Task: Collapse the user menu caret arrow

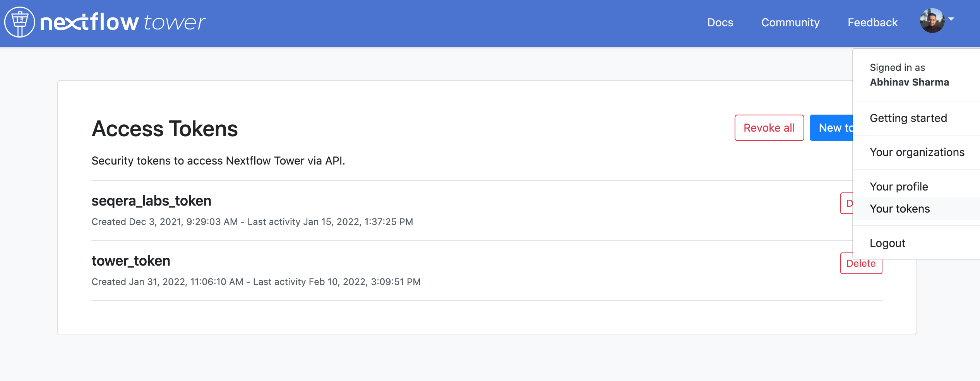Action: [951, 19]
